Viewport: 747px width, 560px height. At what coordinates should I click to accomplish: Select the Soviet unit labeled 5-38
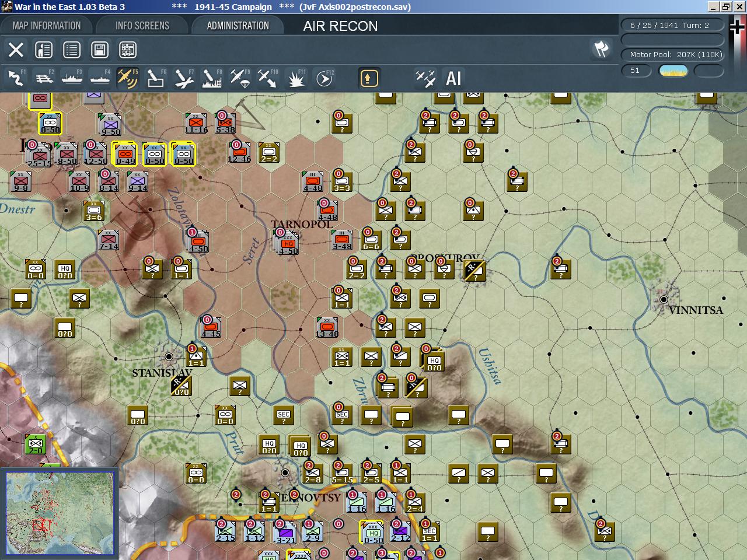(x=225, y=123)
